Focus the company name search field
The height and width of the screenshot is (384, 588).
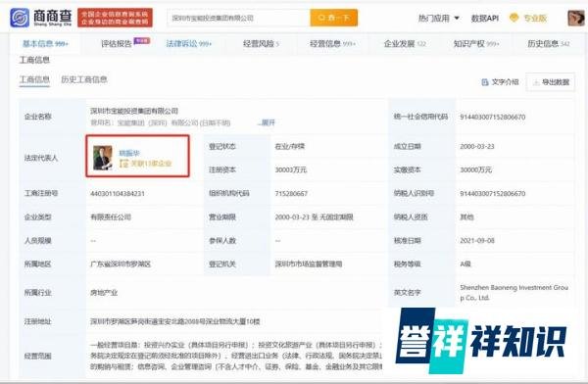pyautogui.click(x=238, y=18)
